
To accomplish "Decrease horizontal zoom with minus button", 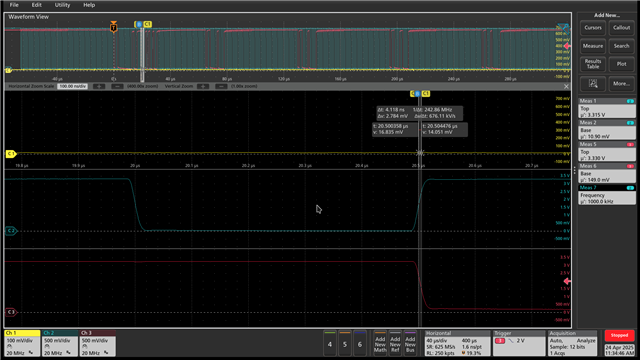I will (x=117, y=87).
